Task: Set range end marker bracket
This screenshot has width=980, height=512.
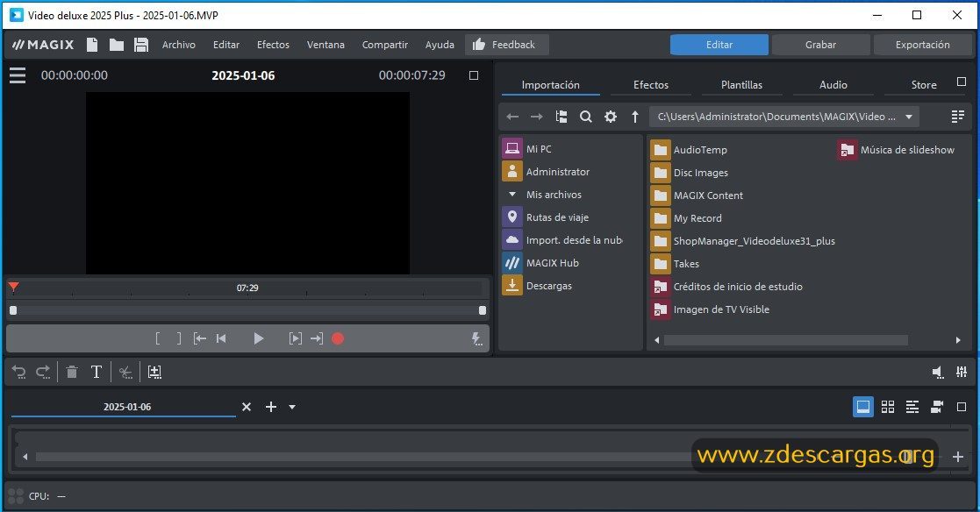Action: pyautogui.click(x=179, y=338)
